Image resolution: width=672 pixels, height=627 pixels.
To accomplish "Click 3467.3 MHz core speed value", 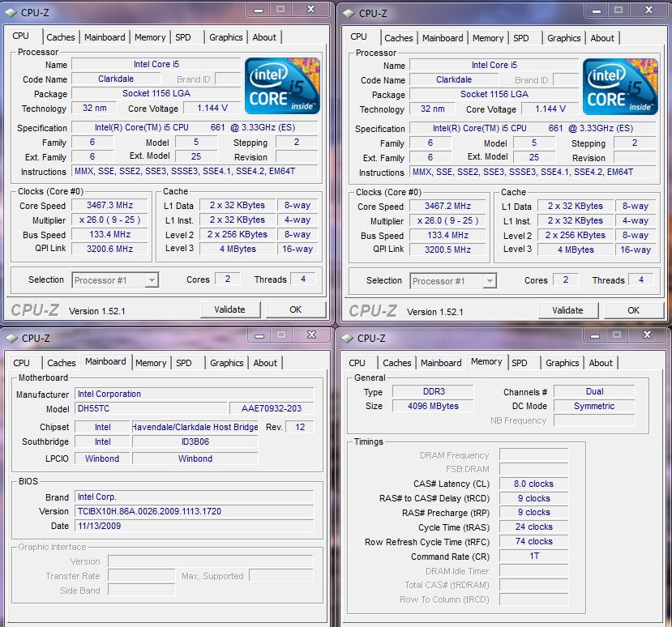I will (109, 206).
